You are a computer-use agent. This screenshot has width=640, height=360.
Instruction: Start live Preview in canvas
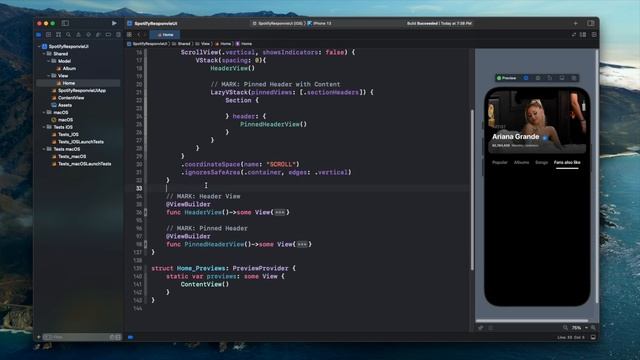click(507, 78)
